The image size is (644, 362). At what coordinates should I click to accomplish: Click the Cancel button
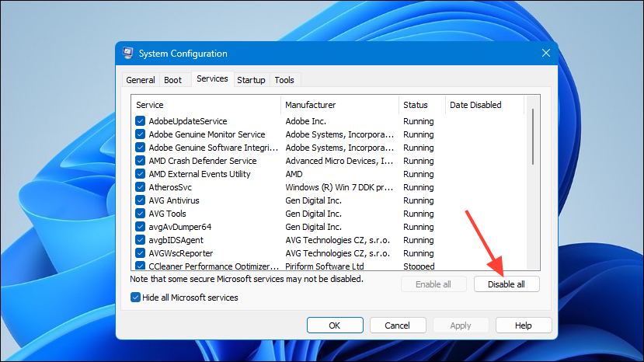coord(397,325)
